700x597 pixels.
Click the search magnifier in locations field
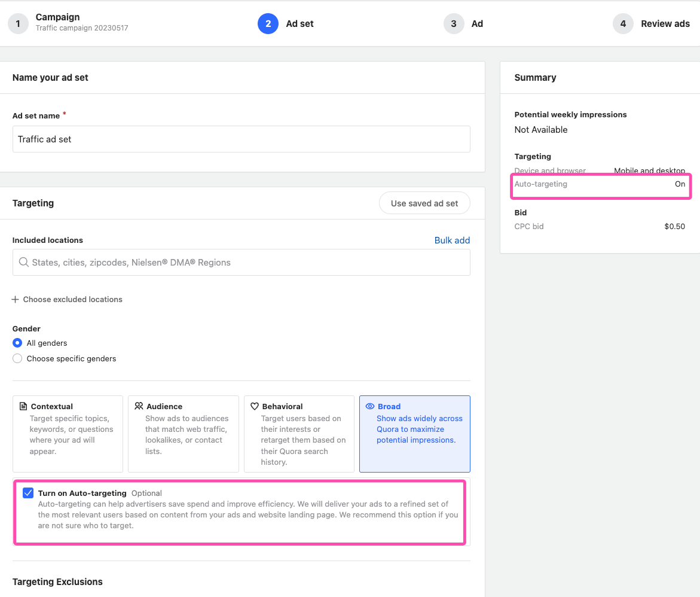24,262
